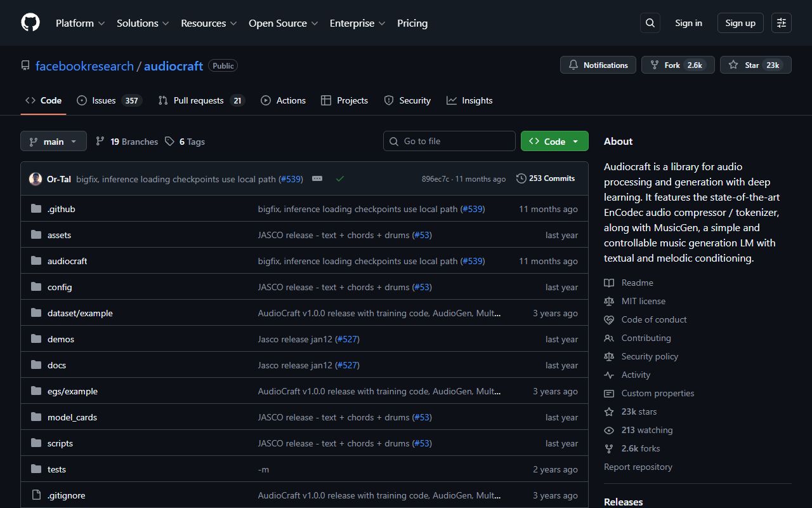Click the .github folder icon
This screenshot has width=812, height=508.
pos(36,208)
